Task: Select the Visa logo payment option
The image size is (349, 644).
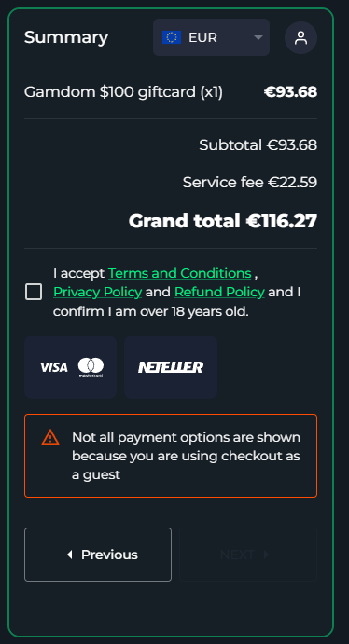Action: [53, 367]
